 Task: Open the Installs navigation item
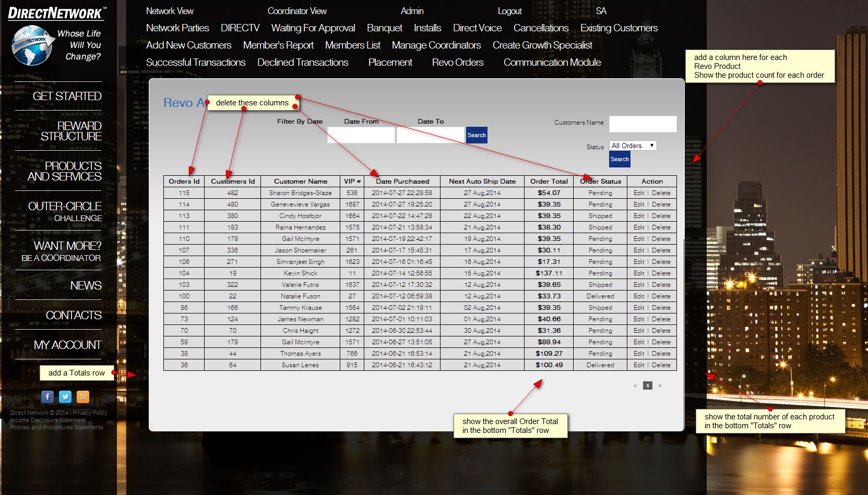point(427,28)
